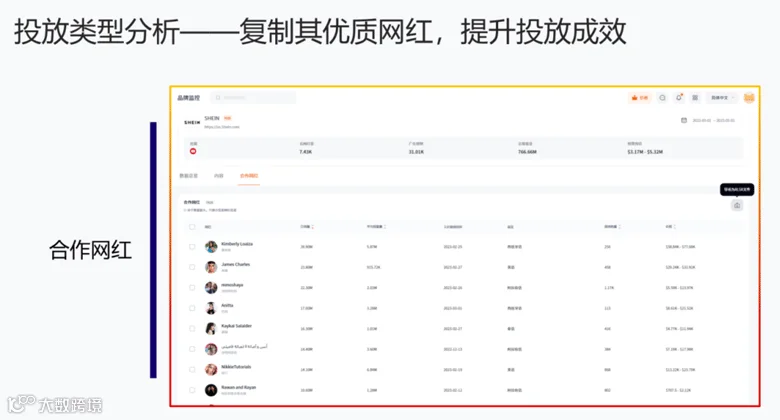This screenshot has height=420, width=780.
Task: Open the language dropdown in top bar
Action: click(x=722, y=98)
